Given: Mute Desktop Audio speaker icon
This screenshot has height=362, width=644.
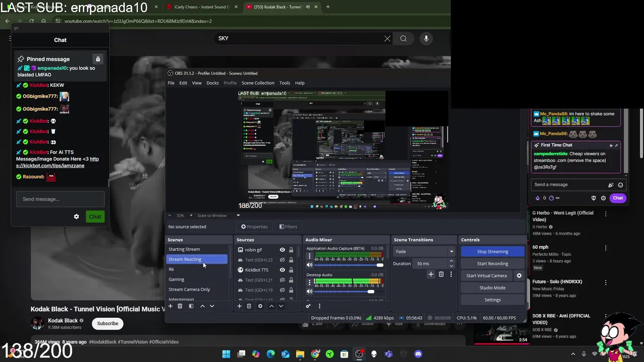Looking at the screenshot, I should tap(309, 292).
